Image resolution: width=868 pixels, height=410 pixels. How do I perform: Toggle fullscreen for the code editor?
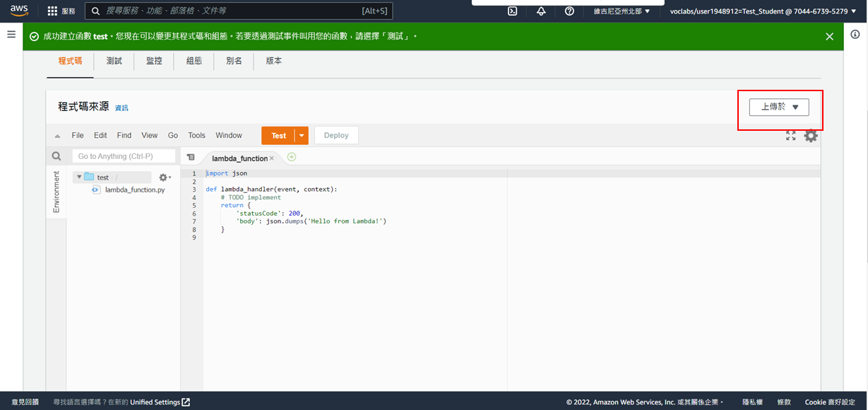[x=791, y=136]
